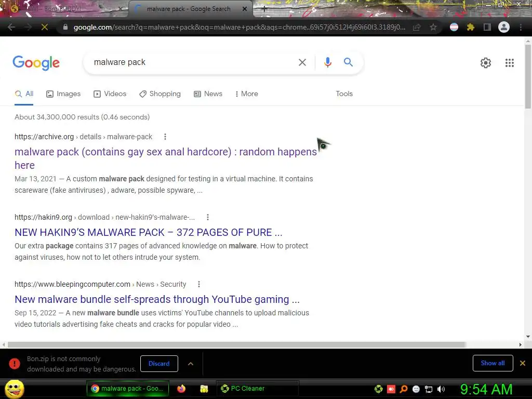Click the hakin9.org result URL breadcrumb
532x399 pixels.
(104, 217)
